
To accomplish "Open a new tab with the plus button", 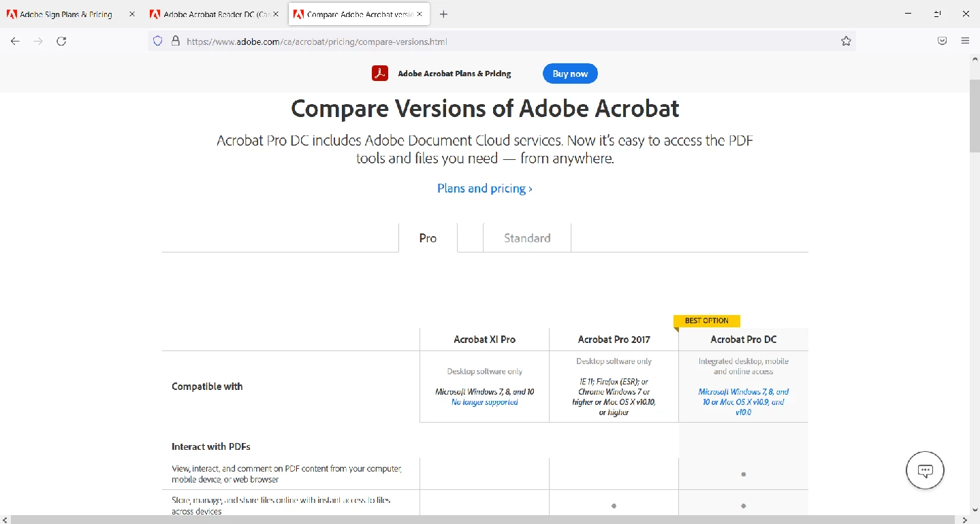I will [x=443, y=14].
